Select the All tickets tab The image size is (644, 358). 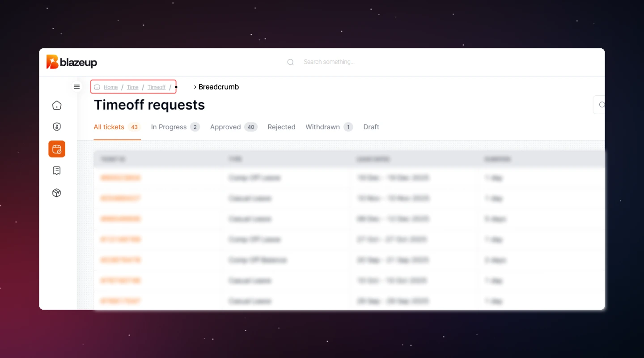point(109,127)
